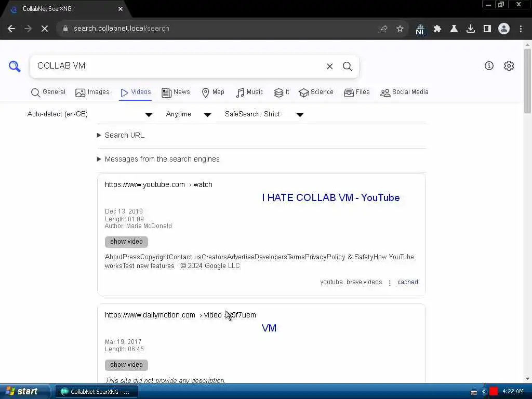Close the CollabNet SearXNG tab

click(121, 9)
